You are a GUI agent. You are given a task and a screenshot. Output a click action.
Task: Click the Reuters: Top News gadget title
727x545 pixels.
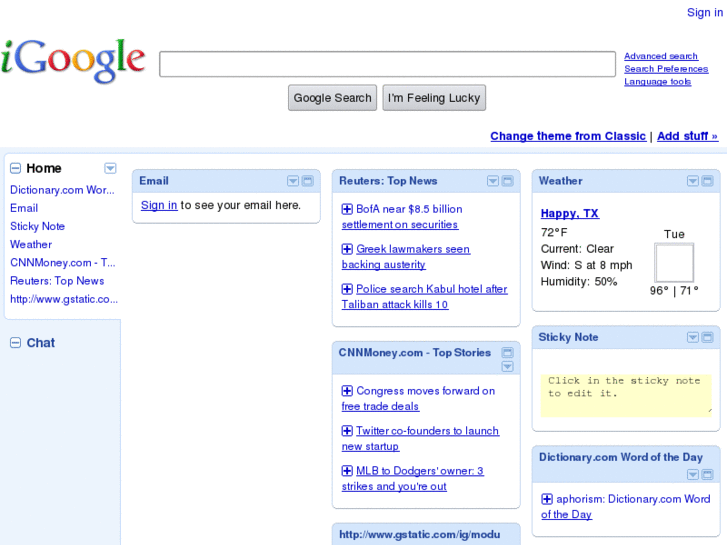388,181
